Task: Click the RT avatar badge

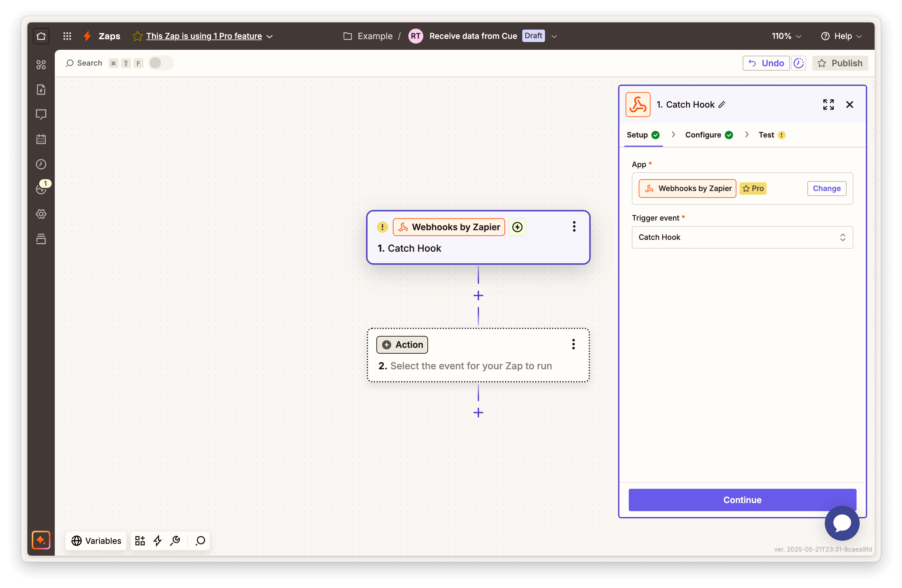Action: pos(416,36)
